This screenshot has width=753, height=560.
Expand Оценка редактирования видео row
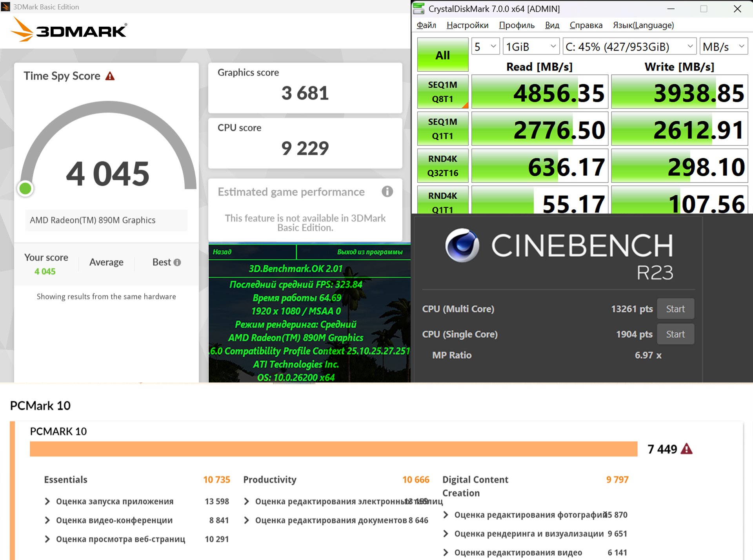[446, 553]
